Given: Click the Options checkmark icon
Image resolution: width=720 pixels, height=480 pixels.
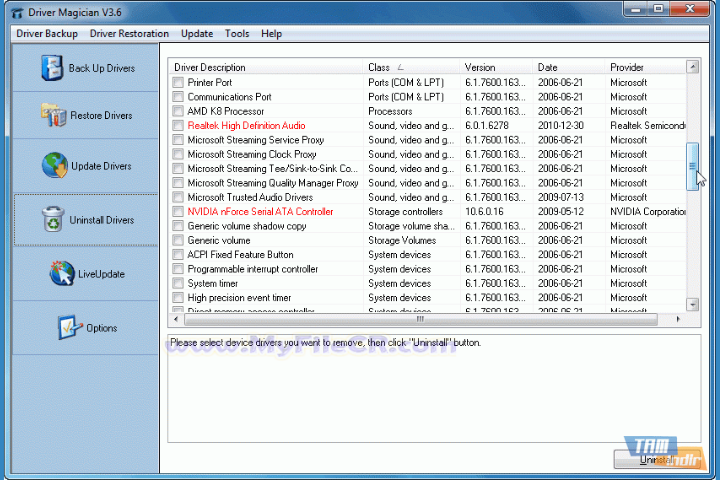Looking at the screenshot, I should [x=70, y=327].
